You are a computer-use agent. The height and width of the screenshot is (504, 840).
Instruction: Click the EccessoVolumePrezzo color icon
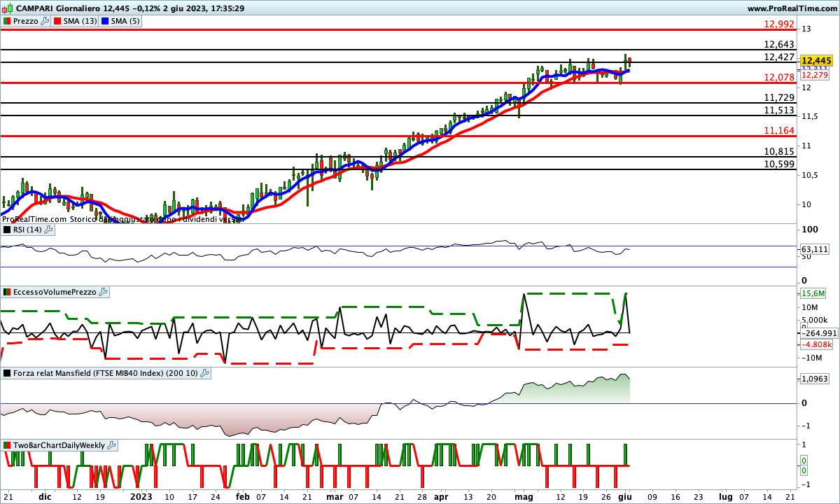pyautogui.click(x=7, y=292)
